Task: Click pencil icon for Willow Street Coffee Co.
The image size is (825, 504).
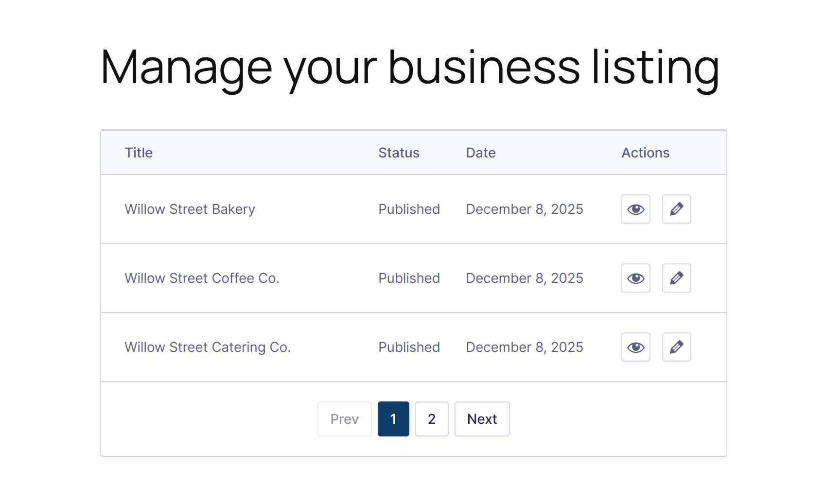Action: pyautogui.click(x=676, y=278)
